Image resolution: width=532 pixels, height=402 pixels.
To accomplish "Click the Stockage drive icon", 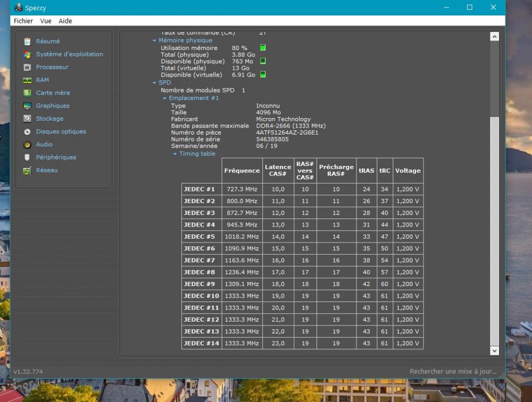I will pos(27,119).
